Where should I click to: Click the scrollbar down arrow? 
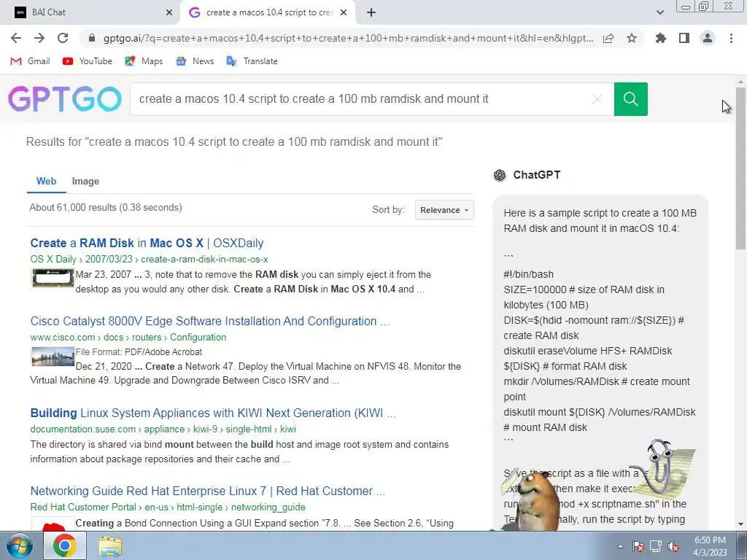click(740, 525)
